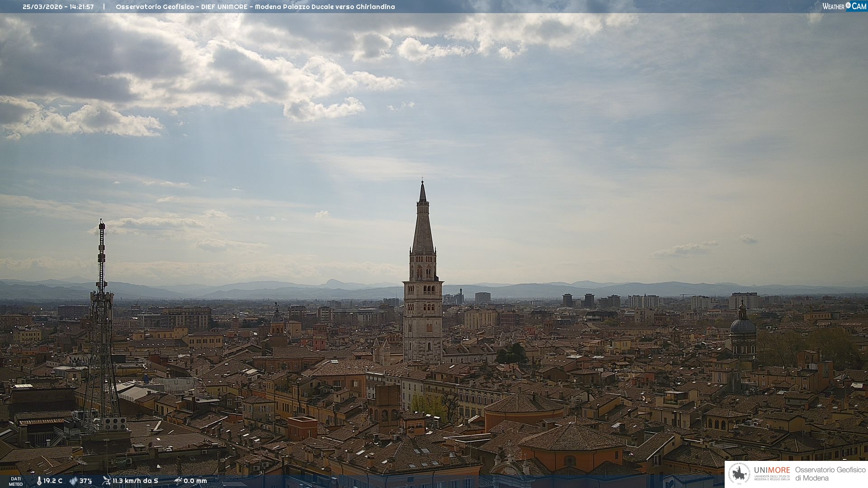Click the Modena Palazzo Ducale verso Ghirlandina caption
The width and height of the screenshot is (868, 488).
325,7
